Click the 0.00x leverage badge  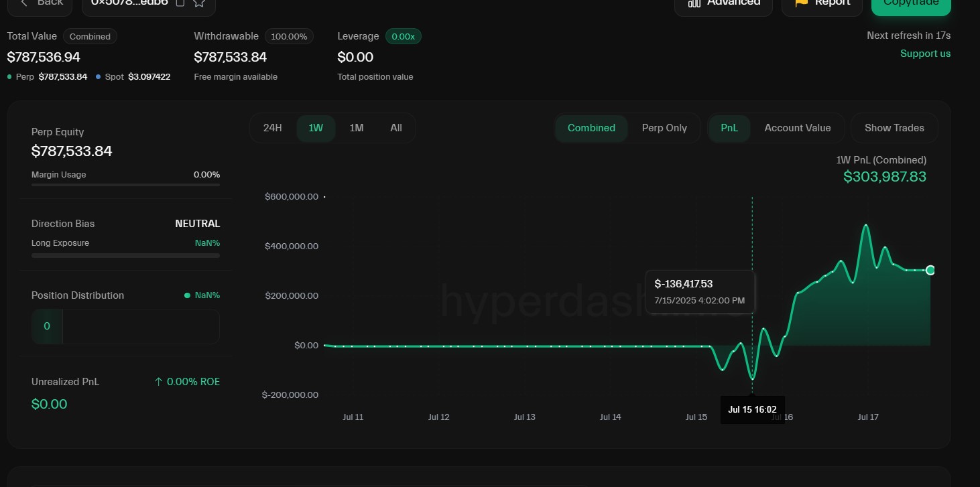403,36
